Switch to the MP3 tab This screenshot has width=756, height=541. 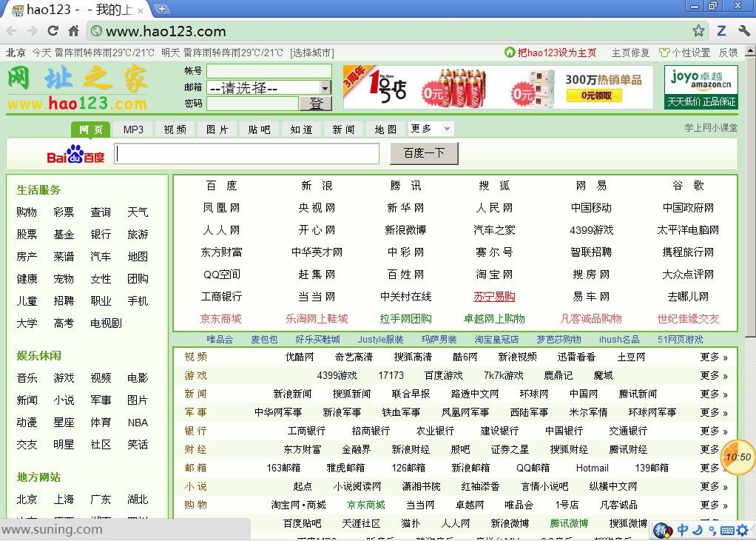[132, 128]
